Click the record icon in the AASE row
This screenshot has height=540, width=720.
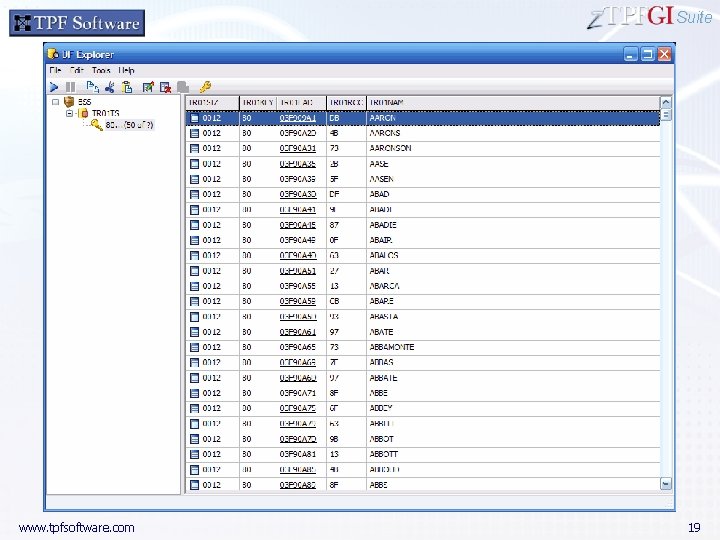tap(195, 164)
